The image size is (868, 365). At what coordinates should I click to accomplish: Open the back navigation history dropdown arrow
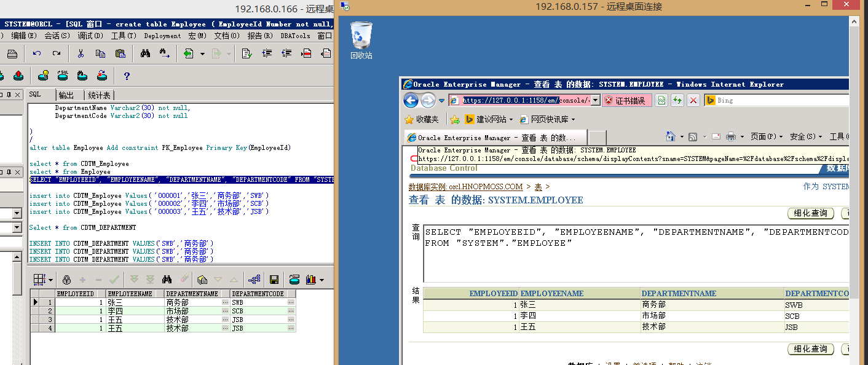(x=202, y=54)
